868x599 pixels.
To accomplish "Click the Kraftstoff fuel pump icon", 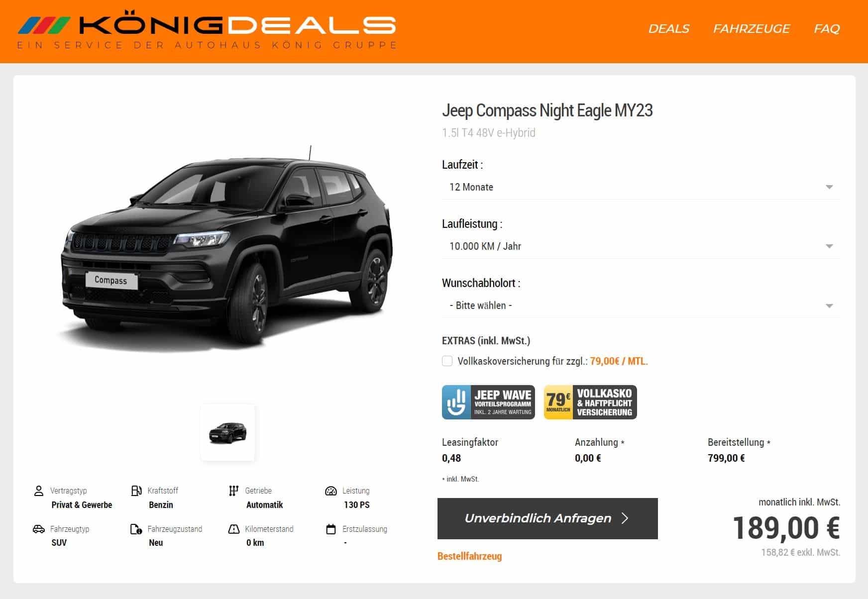I will (x=136, y=491).
